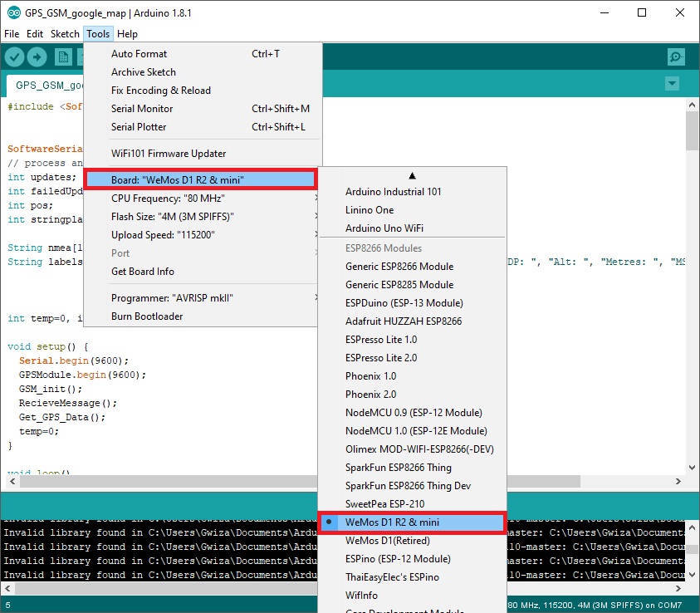Click the Upload arrow toolbar icon
The height and width of the screenshot is (613, 700).
click(x=37, y=56)
